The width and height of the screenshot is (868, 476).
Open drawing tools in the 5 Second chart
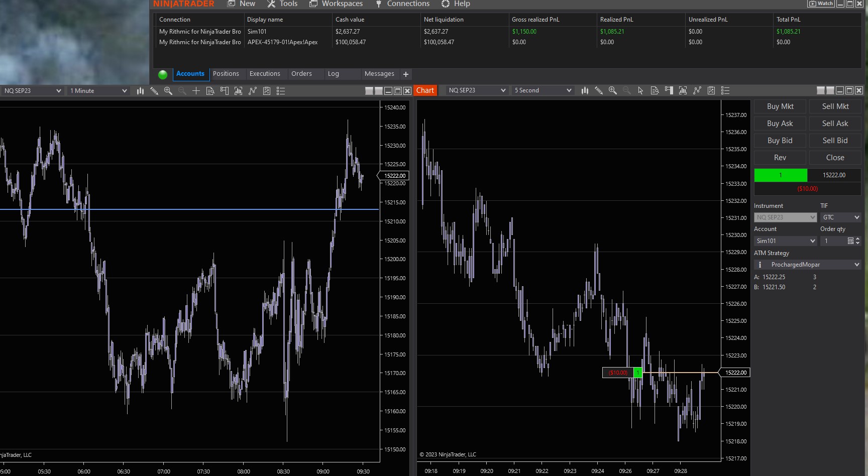coord(599,90)
